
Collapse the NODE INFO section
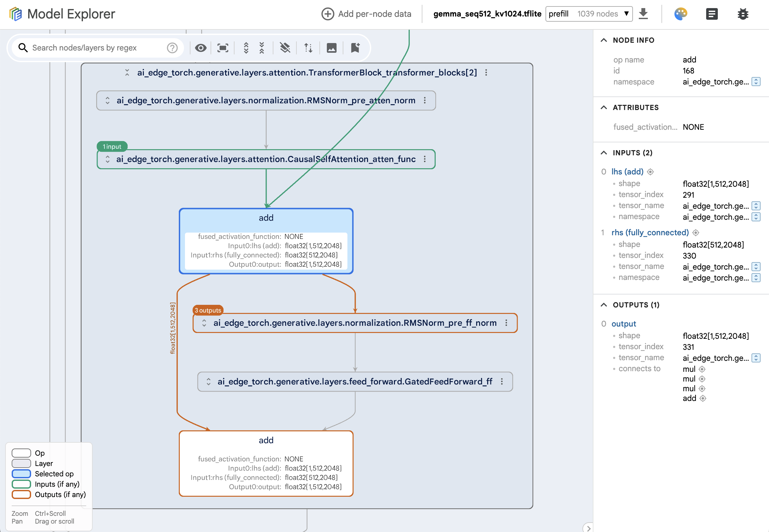point(604,40)
